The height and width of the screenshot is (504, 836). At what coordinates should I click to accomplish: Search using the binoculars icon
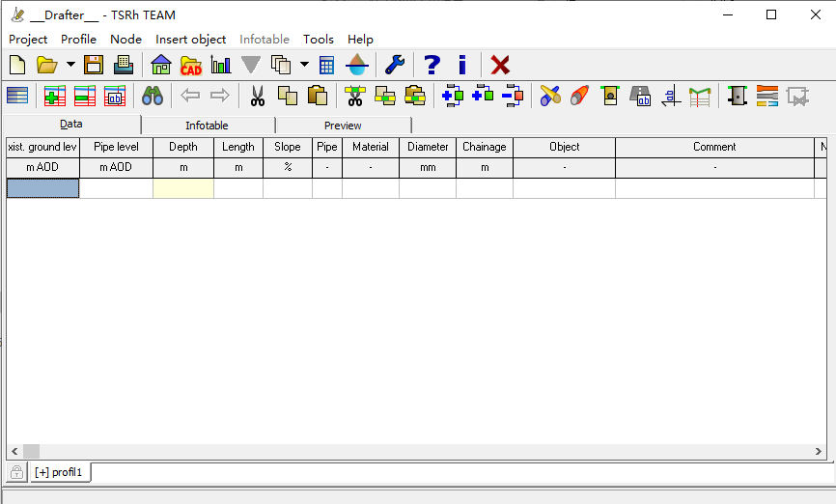153,96
